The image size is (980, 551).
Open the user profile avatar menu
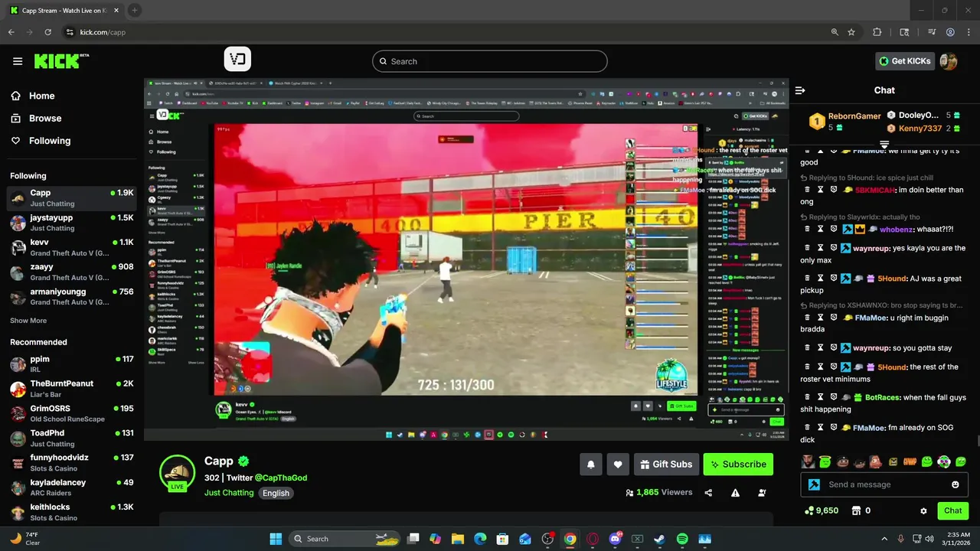[949, 61]
